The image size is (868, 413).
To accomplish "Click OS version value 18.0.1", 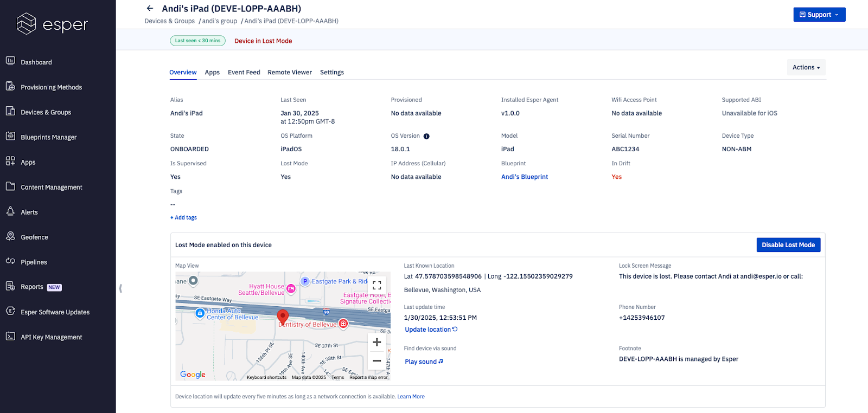I will tap(400, 149).
